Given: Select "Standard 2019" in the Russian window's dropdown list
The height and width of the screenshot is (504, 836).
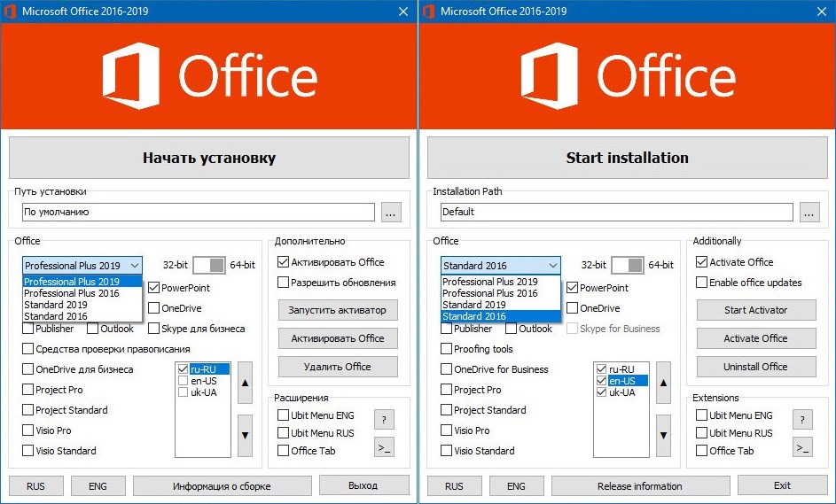Looking at the screenshot, I should click(56, 305).
